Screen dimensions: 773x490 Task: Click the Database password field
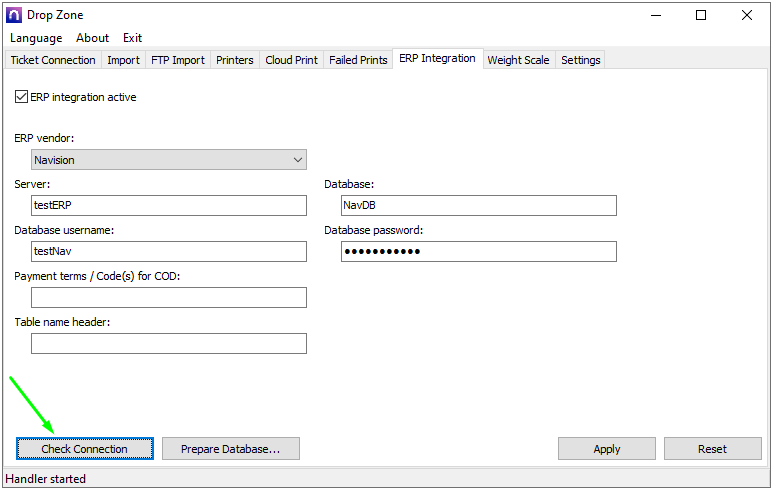pos(479,251)
